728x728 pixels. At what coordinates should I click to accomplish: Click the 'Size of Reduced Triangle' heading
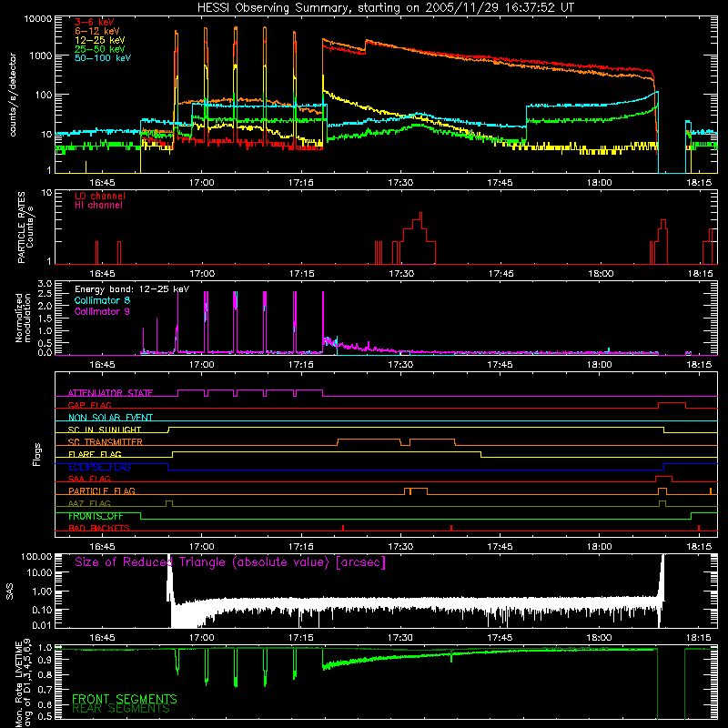click(230, 562)
